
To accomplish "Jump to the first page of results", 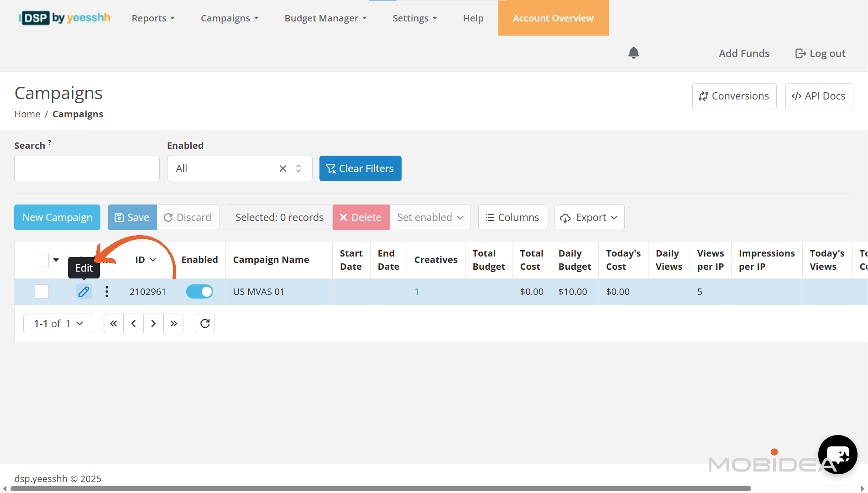I will 114,324.
